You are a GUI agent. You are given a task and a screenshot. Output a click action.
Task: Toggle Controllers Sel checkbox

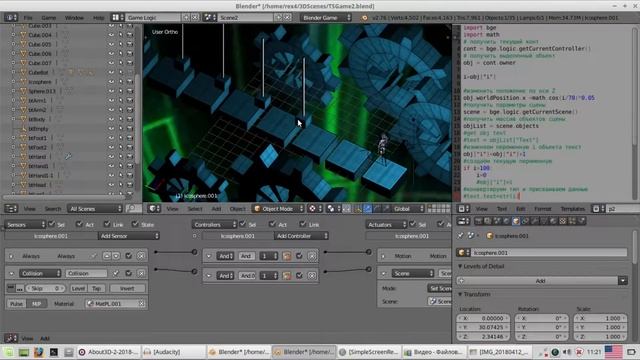click(243, 224)
